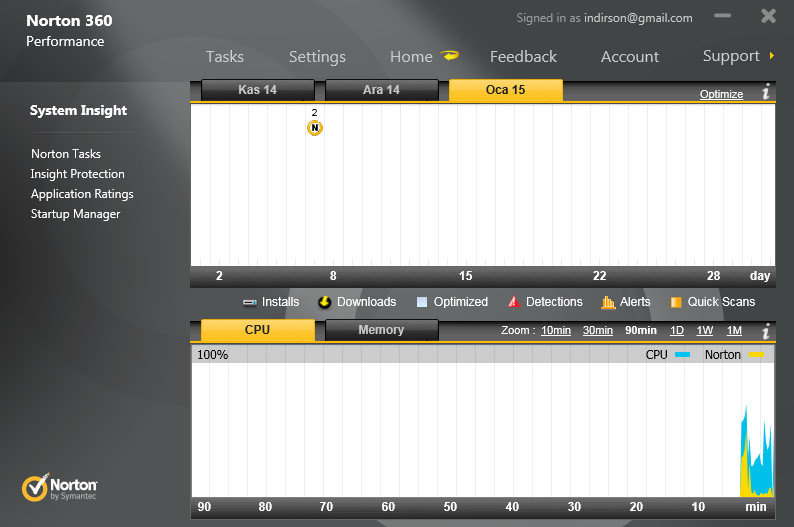Switch to the Ara 14 month tab

[381, 90]
